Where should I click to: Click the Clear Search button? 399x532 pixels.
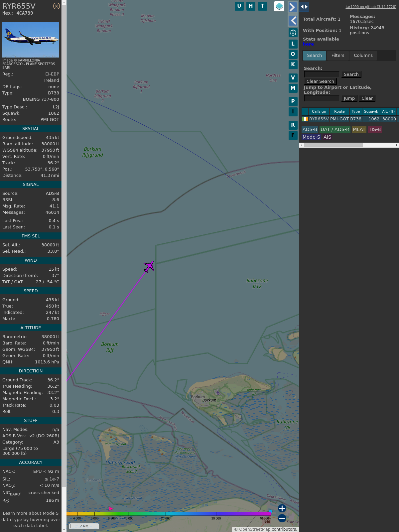tap(320, 81)
